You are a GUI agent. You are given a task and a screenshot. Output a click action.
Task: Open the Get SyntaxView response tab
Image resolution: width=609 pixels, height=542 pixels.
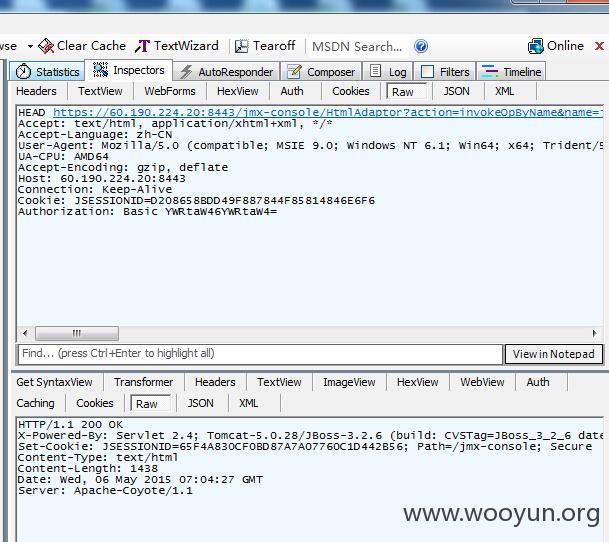point(54,382)
